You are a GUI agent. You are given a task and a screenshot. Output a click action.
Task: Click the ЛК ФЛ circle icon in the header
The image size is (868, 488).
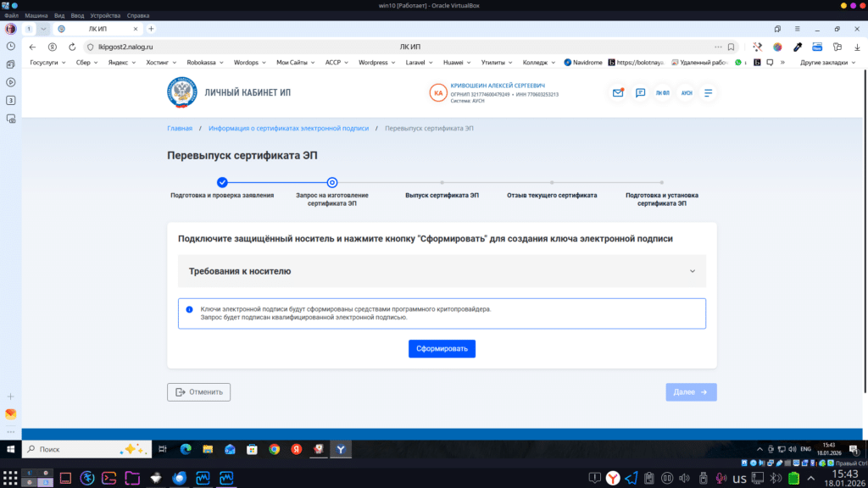click(663, 92)
